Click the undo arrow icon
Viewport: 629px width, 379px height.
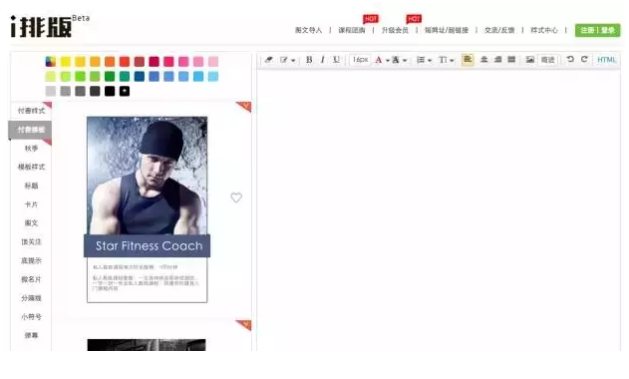tap(570, 59)
